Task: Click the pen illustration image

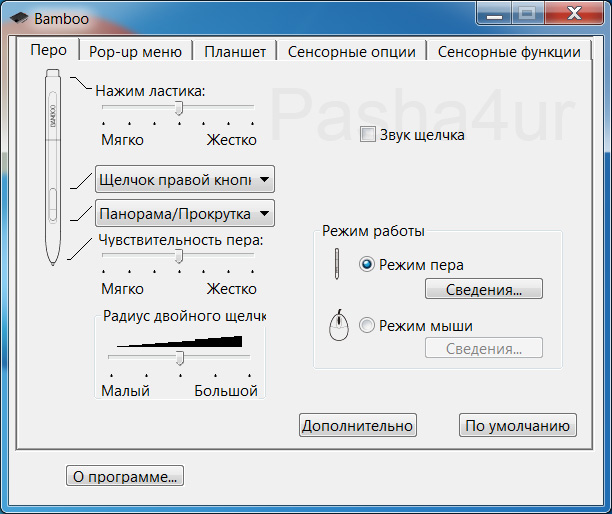Action: (53, 167)
